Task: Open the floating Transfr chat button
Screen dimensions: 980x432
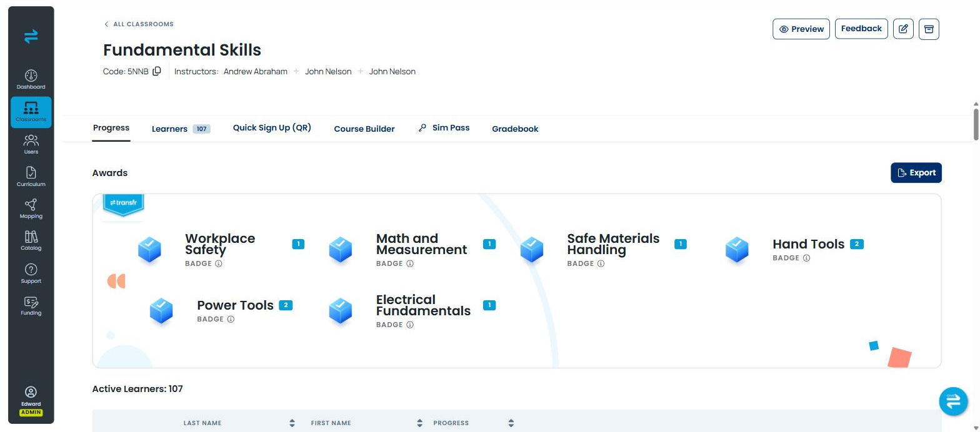Action: click(x=953, y=401)
